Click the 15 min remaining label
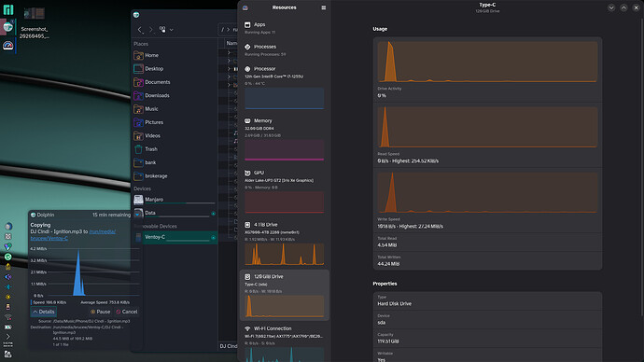 tap(111, 215)
